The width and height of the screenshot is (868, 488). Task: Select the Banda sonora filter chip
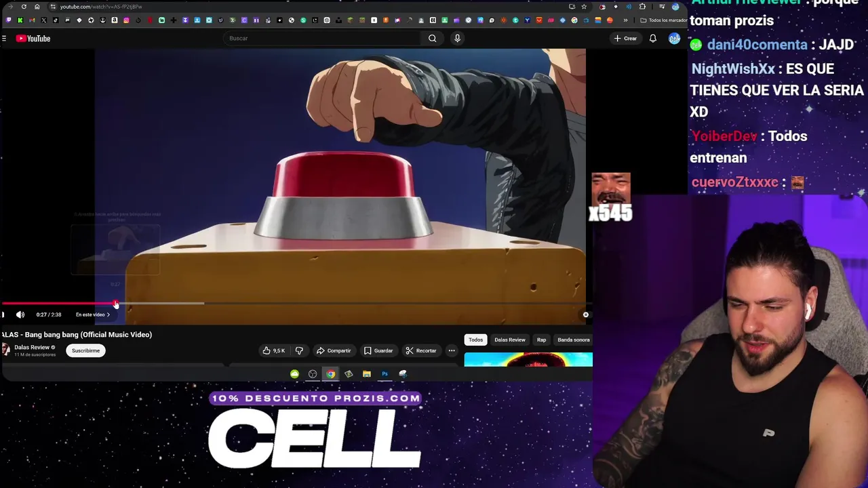click(x=574, y=340)
